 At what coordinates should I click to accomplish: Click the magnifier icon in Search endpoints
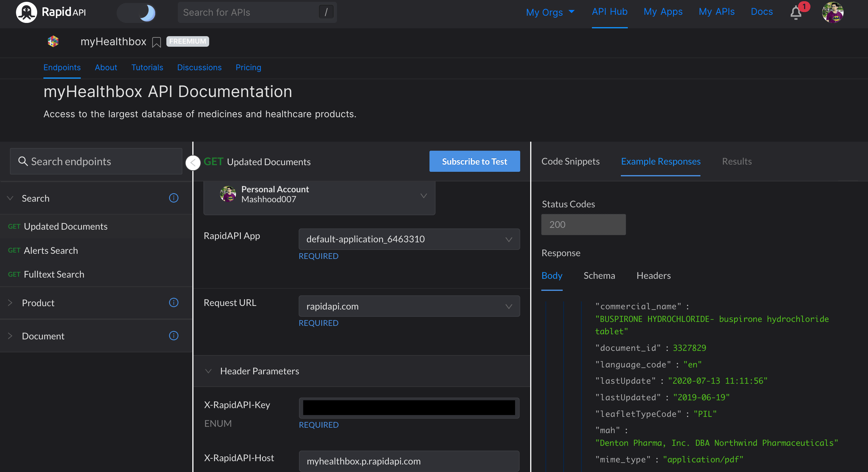23,161
